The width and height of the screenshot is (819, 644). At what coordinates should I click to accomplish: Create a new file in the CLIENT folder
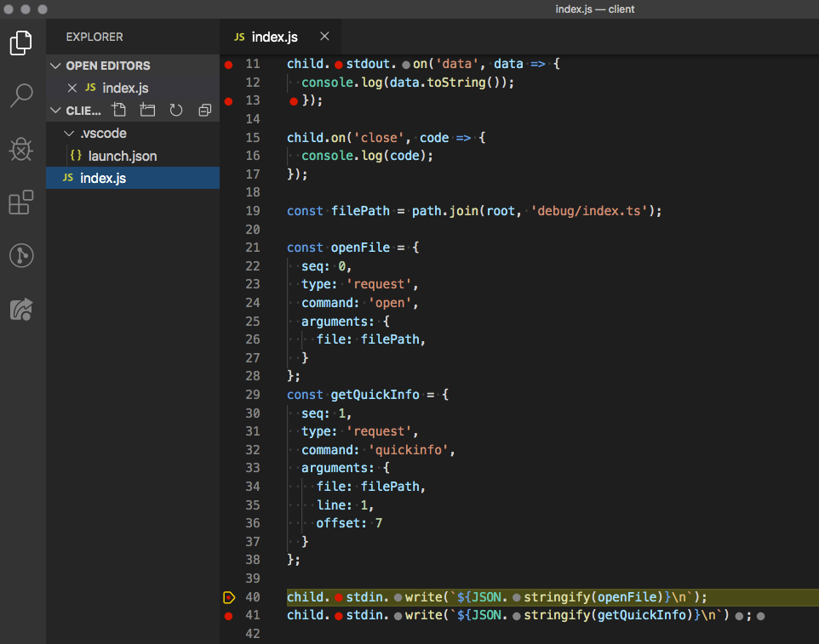[118, 110]
